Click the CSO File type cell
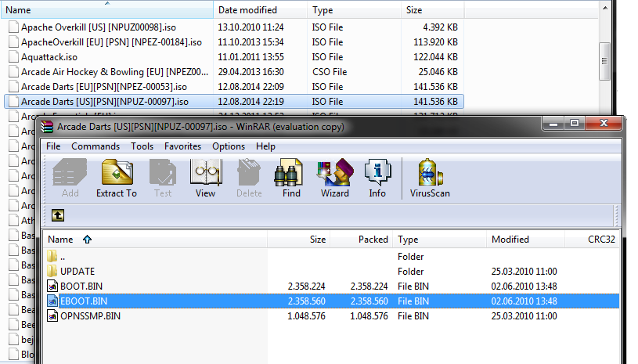 click(x=330, y=72)
